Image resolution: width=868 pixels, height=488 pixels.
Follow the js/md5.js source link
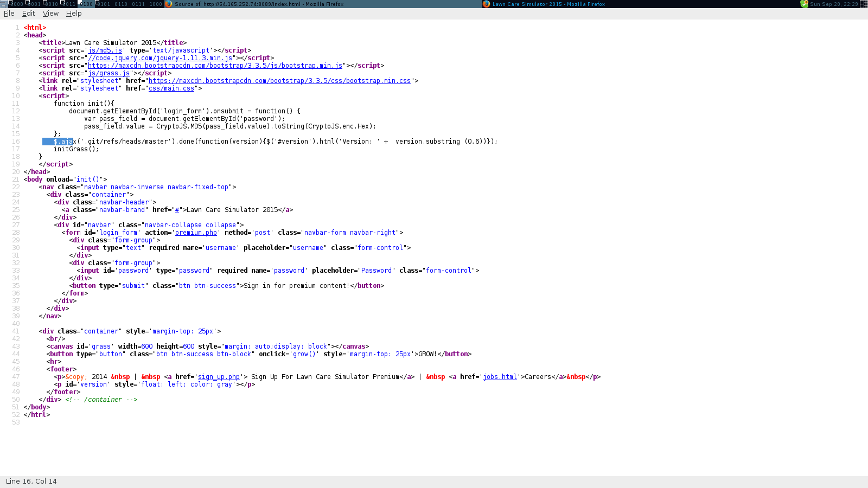[x=105, y=50]
